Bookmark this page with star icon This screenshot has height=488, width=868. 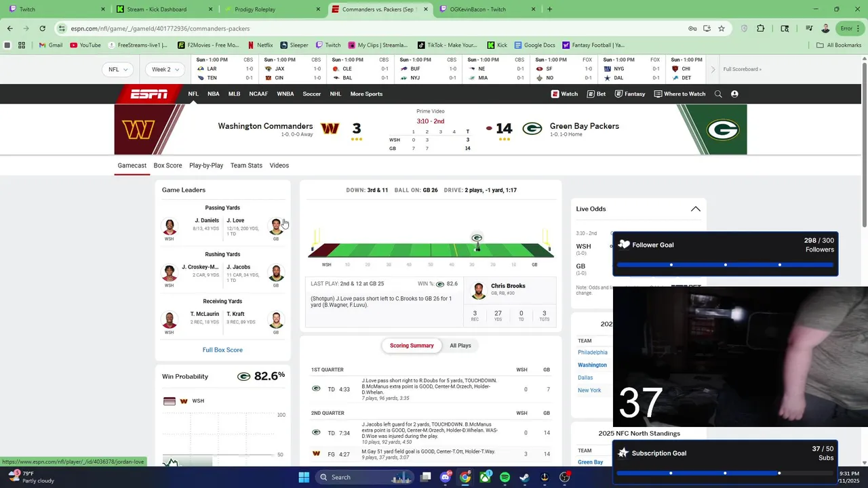pyautogui.click(x=722, y=28)
